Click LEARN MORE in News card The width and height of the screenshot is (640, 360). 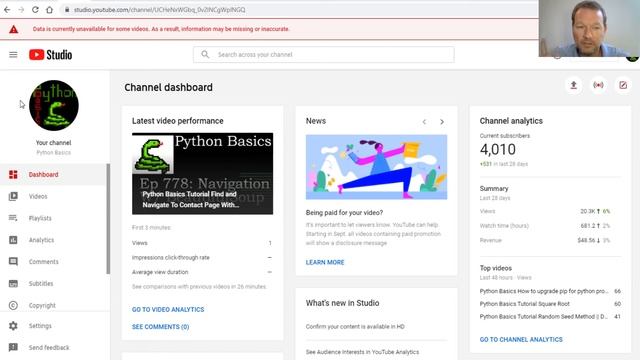[x=325, y=262]
